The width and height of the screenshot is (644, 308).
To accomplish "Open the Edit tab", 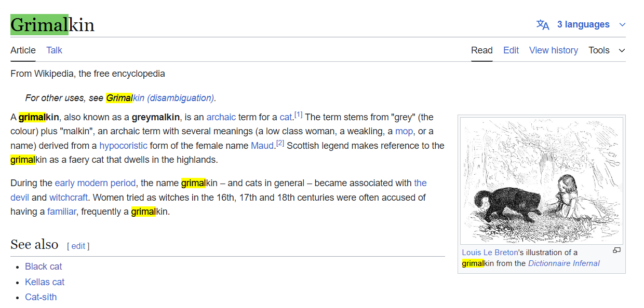I will tap(511, 50).
